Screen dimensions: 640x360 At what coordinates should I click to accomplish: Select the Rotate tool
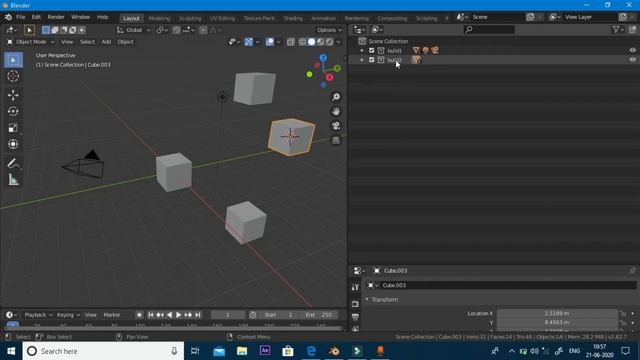(13, 111)
